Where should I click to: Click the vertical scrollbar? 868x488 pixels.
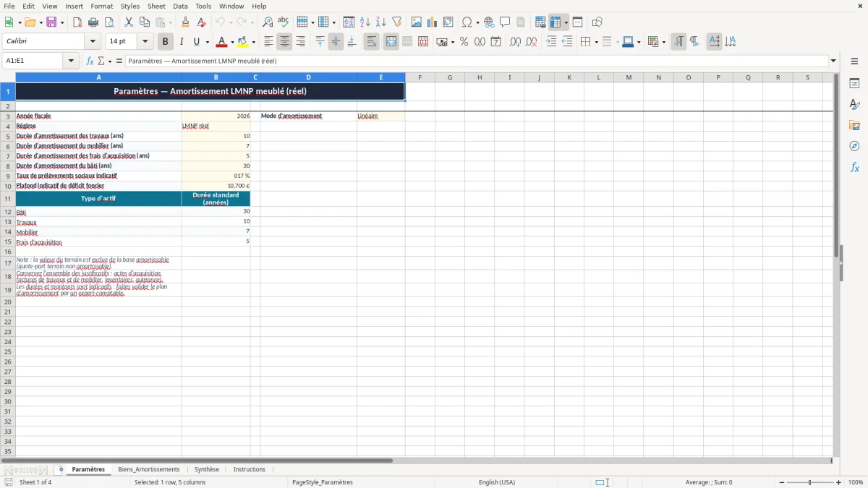click(x=836, y=264)
